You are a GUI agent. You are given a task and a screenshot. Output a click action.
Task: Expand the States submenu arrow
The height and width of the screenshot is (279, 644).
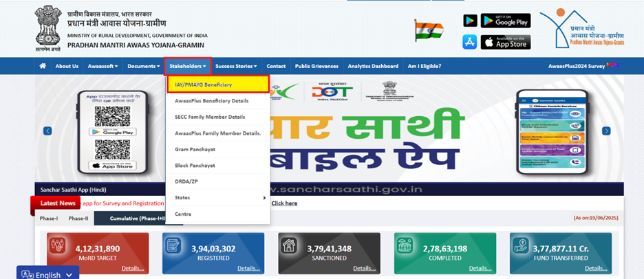tap(265, 198)
